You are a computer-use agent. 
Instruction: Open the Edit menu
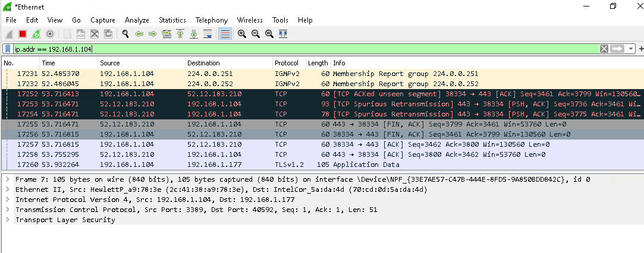click(32, 20)
